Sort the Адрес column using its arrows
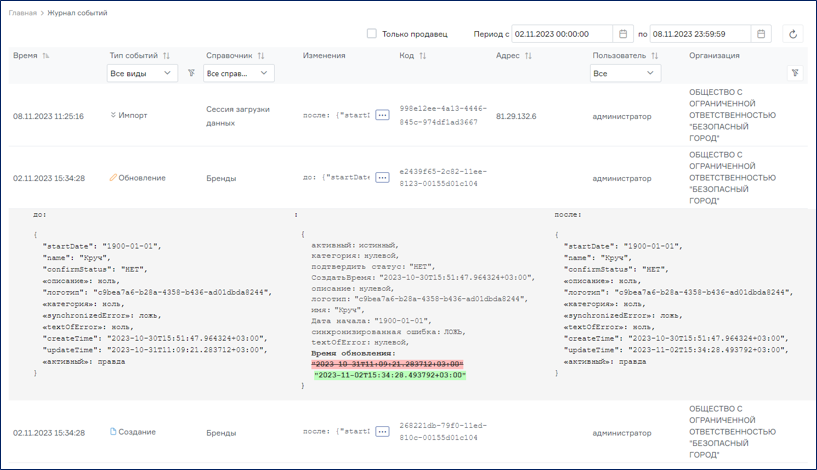The height and width of the screenshot is (470, 817). [x=528, y=56]
